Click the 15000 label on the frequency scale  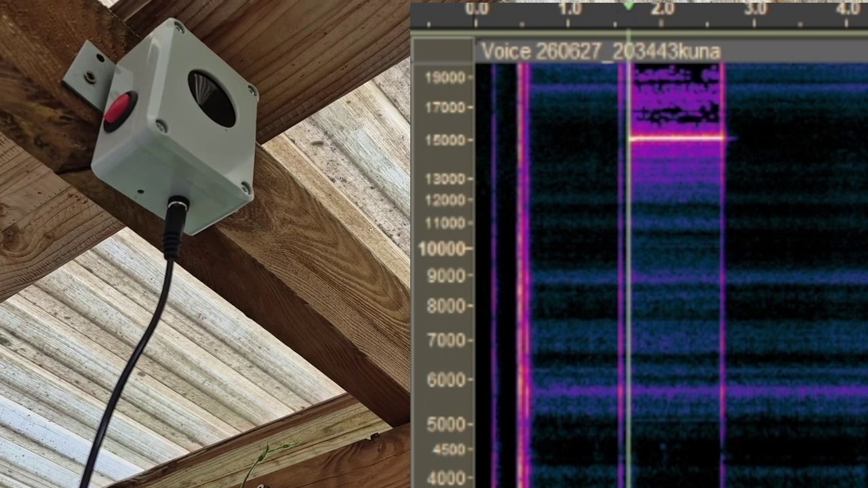(x=444, y=140)
